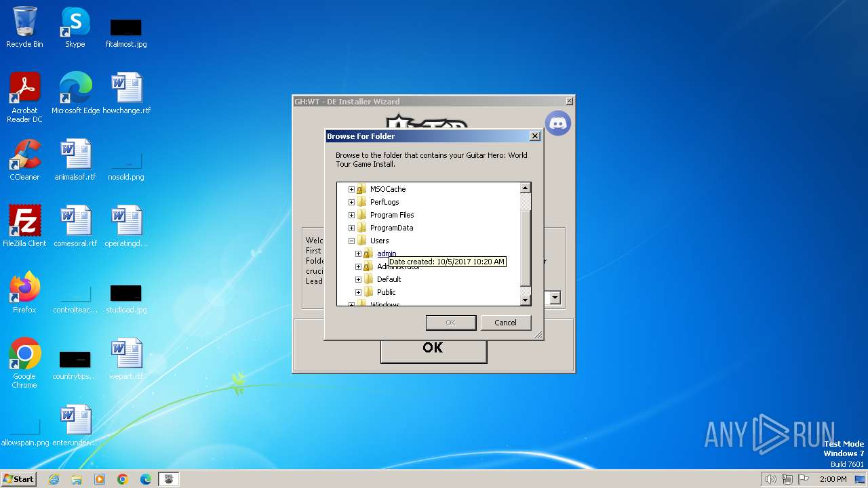The width and height of the screenshot is (868, 488).
Task: Open the enterunder... document icon
Action: pos(75,425)
